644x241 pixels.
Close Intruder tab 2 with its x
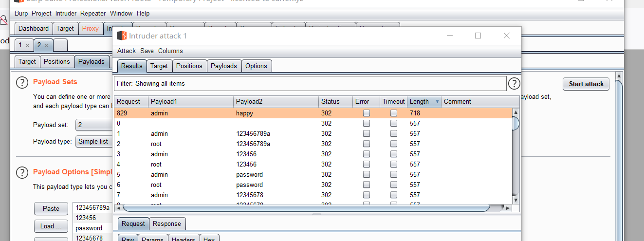click(x=46, y=45)
